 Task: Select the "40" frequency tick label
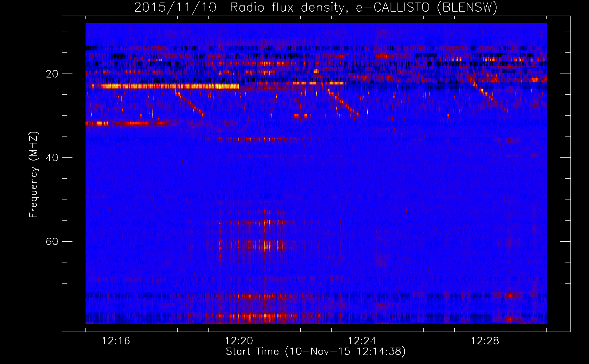pos(52,158)
